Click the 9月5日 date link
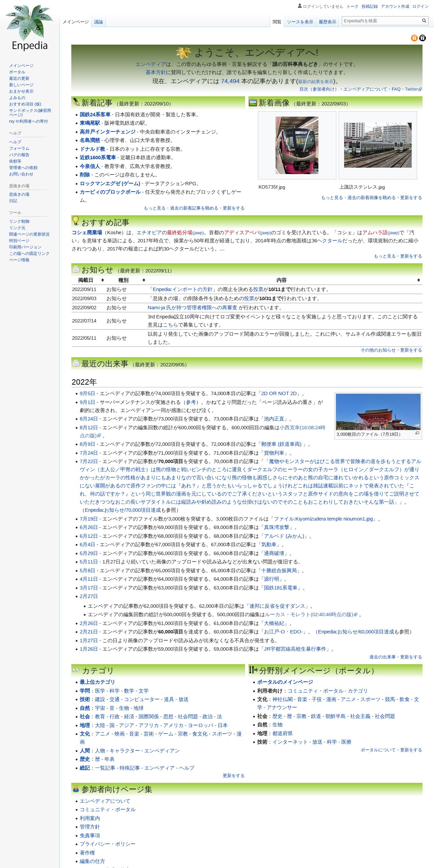The width and height of the screenshot is (434, 868). point(87,393)
